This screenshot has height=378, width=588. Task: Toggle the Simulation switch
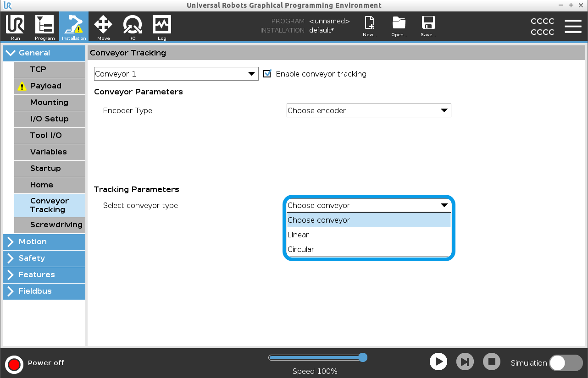(x=566, y=363)
